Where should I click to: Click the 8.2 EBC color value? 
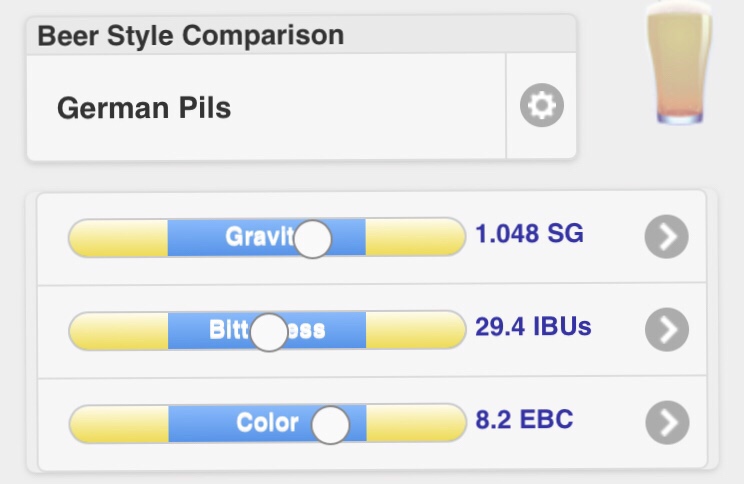pyautogui.click(x=524, y=419)
